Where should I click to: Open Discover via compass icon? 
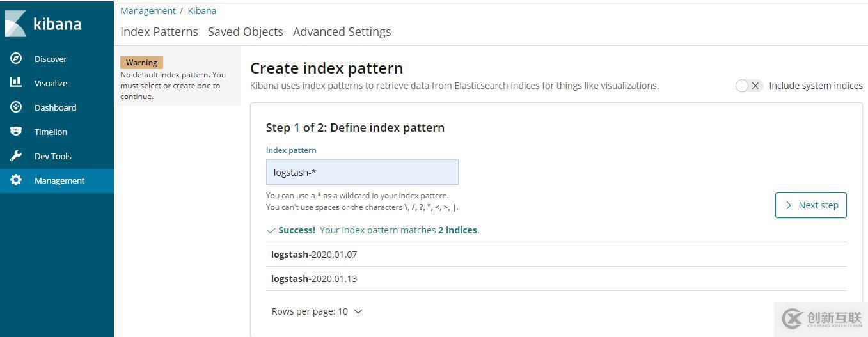click(x=16, y=59)
